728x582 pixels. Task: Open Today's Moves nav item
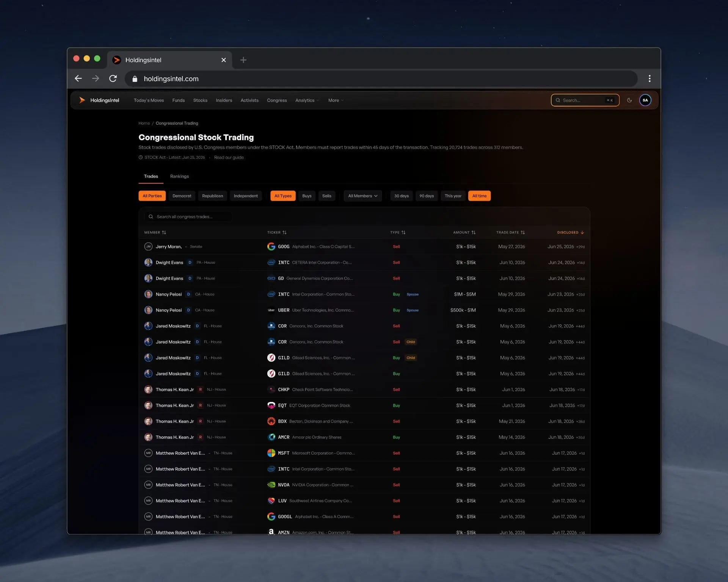(149, 100)
